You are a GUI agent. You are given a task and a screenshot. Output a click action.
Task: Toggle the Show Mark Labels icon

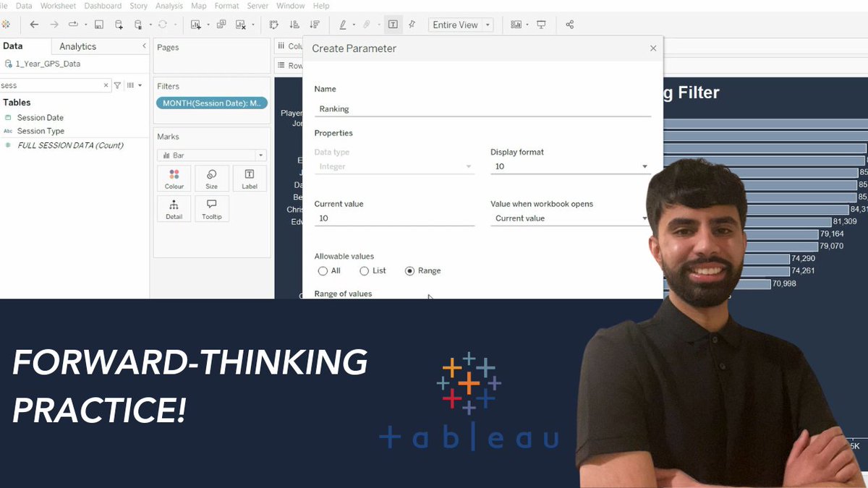[x=393, y=25]
